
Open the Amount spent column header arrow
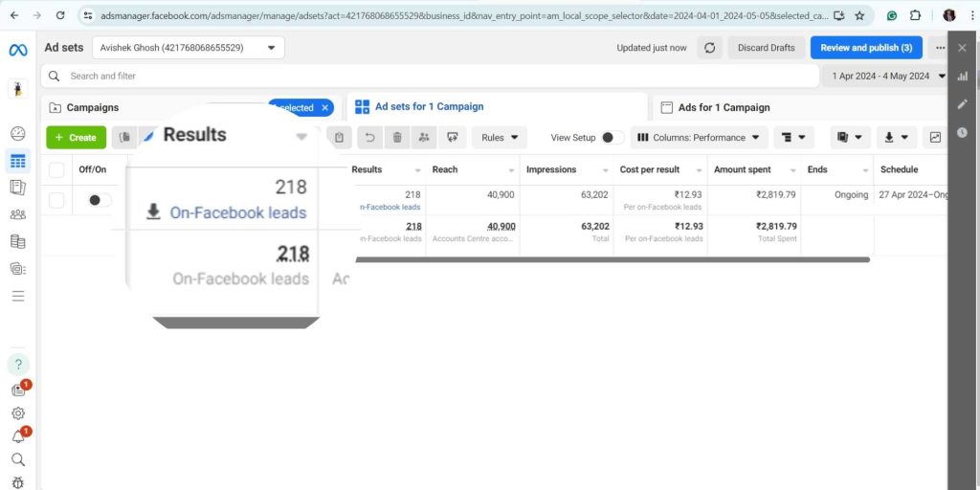pos(793,170)
